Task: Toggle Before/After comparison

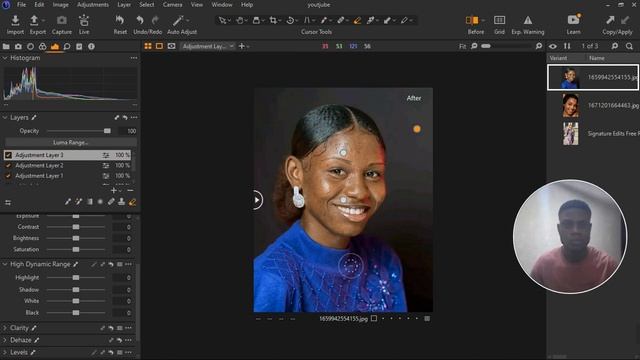Action: tap(472, 20)
